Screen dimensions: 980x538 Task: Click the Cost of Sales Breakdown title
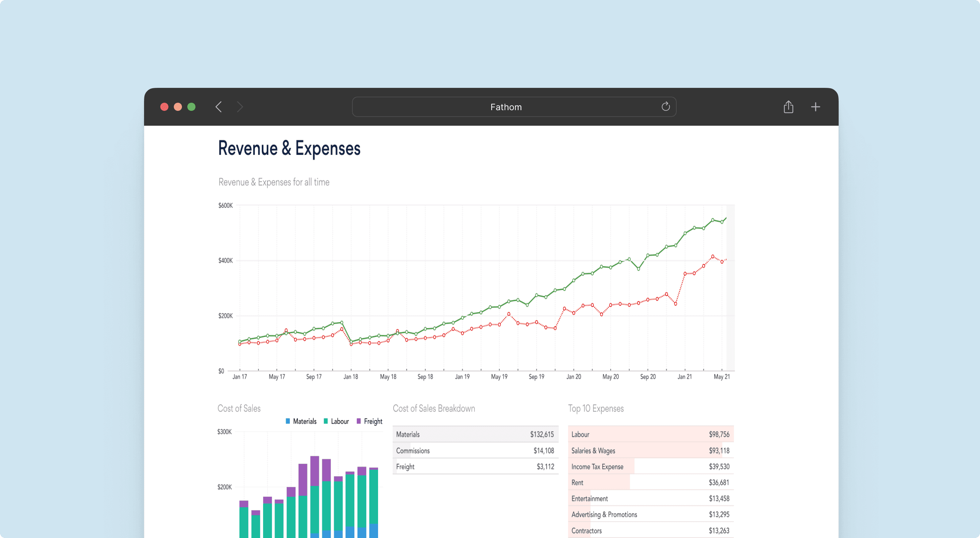click(x=434, y=408)
